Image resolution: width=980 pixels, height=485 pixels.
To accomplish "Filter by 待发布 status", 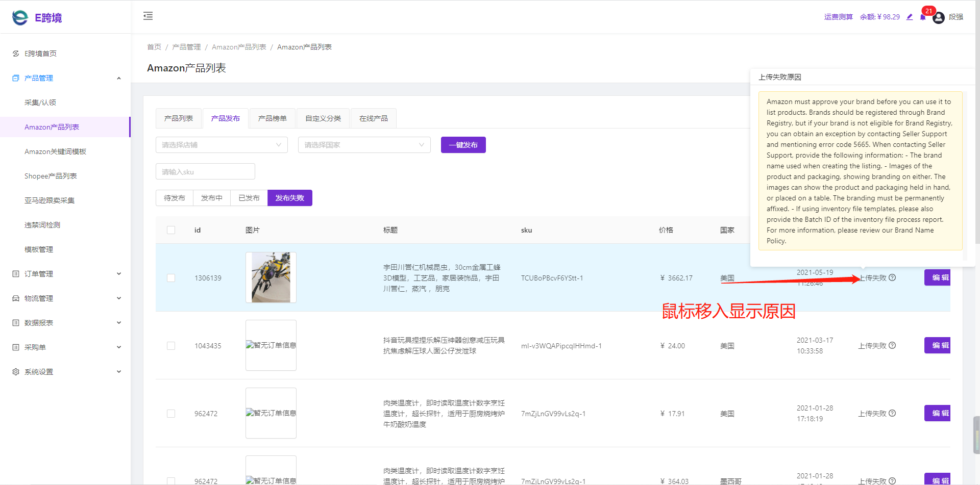I will pos(175,198).
